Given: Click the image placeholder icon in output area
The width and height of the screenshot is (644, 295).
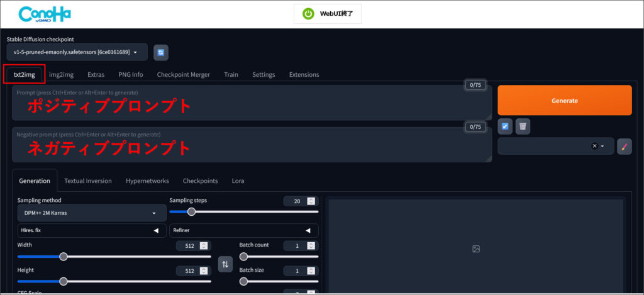Looking at the screenshot, I should coord(476,248).
